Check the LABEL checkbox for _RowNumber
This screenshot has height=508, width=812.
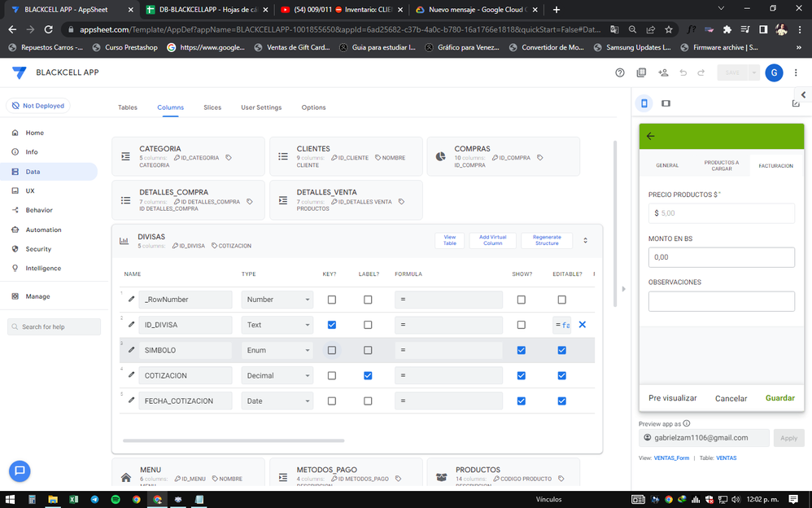(x=368, y=299)
